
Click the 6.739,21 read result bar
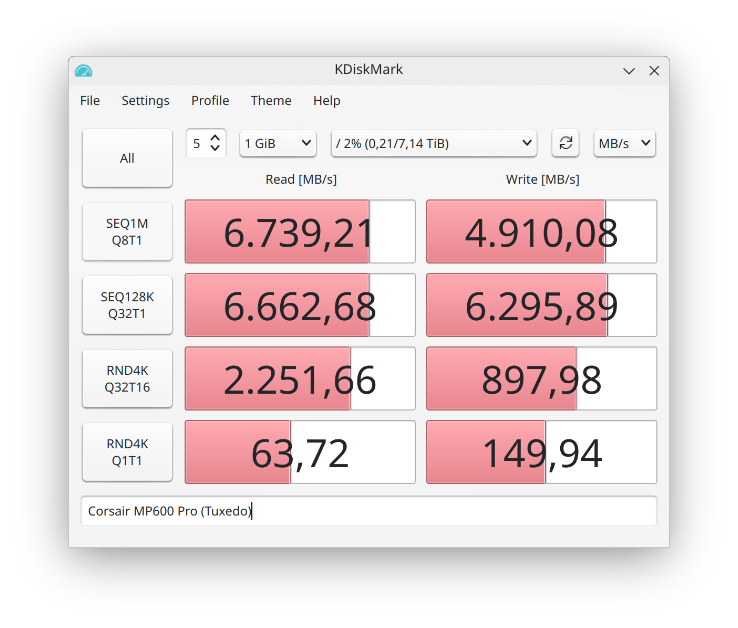click(300, 232)
